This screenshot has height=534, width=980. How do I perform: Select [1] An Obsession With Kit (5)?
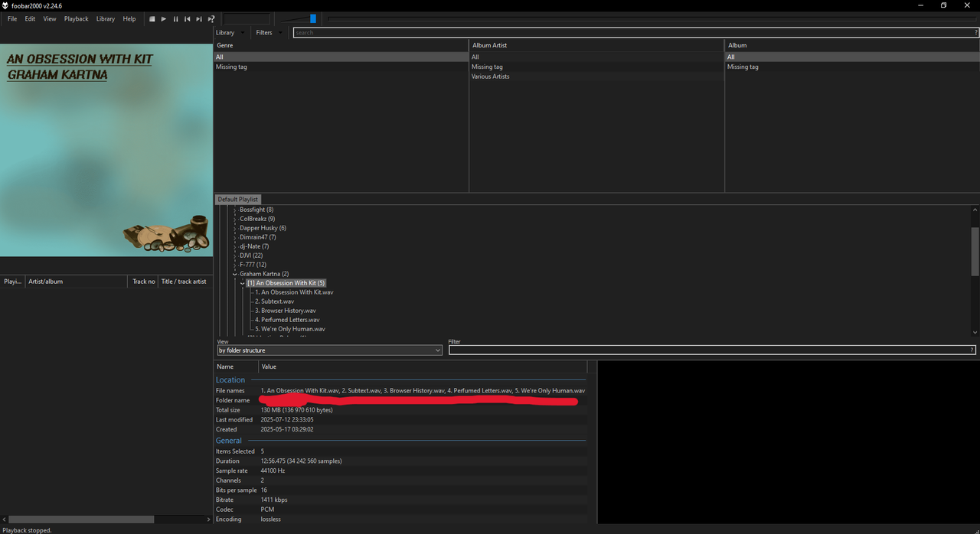286,283
